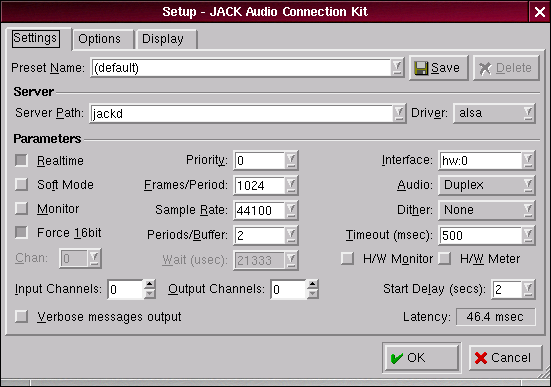This screenshot has width=551, height=387.
Task: Click the Frames/Period 1024 field
Action: [x=259, y=185]
